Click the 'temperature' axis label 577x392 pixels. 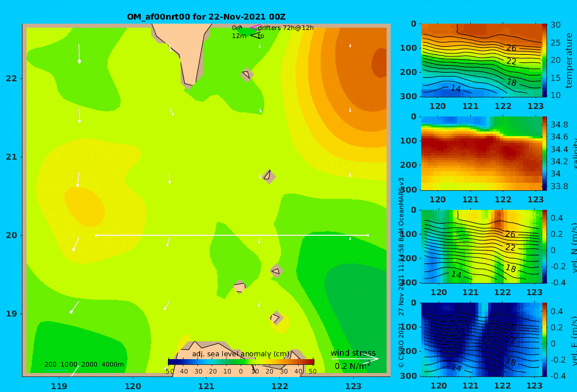click(569, 61)
